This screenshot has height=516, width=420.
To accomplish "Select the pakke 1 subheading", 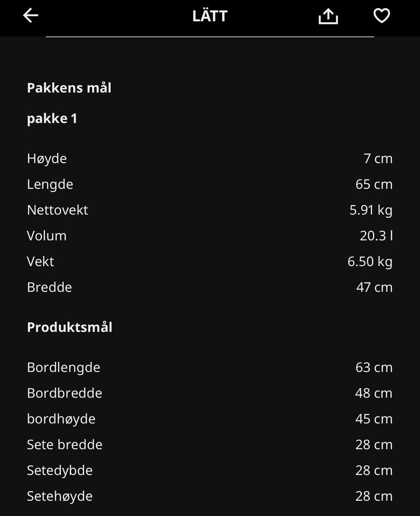I will [52, 119].
